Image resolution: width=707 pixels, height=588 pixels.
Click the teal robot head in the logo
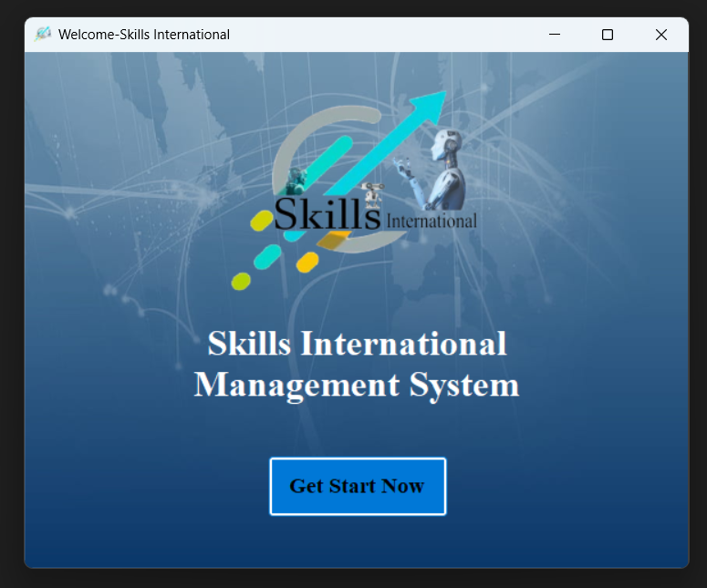(x=296, y=178)
